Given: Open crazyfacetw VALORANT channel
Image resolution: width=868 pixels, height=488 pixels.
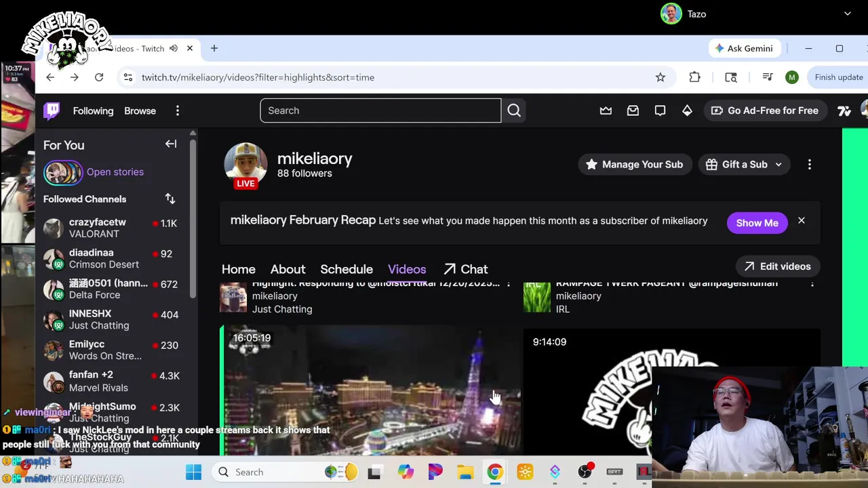Looking at the screenshot, I should point(112,228).
